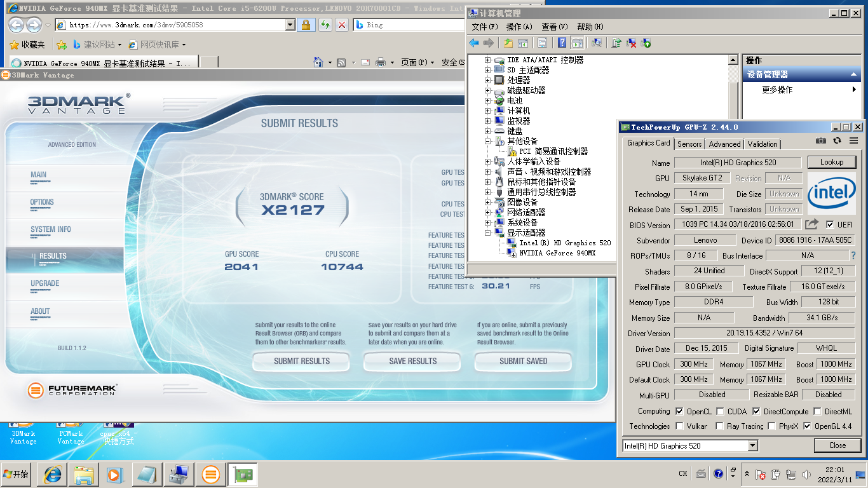Click the blue help icon in Computer Management toolbar
This screenshot has width=868, height=488.
pos(562,43)
